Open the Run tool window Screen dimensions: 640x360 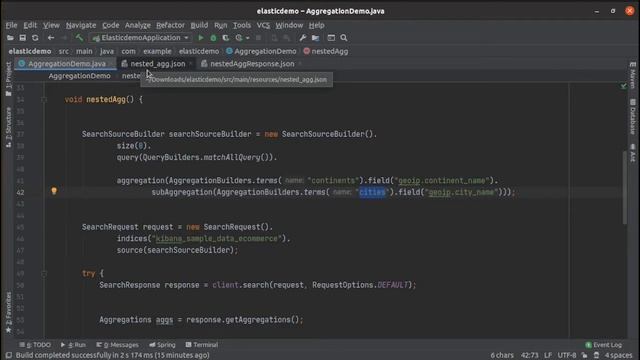click(x=73, y=345)
